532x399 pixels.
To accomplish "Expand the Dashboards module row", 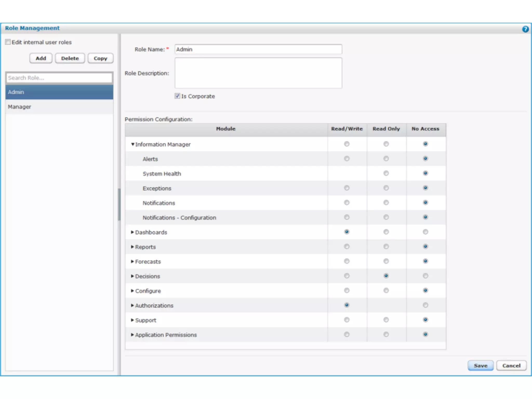I will point(132,232).
